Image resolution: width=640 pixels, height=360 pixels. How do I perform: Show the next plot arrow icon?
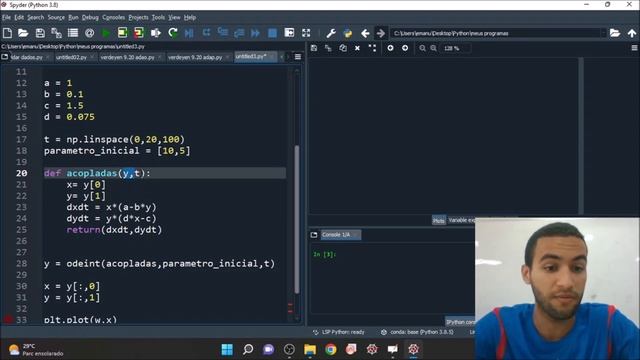click(405, 48)
